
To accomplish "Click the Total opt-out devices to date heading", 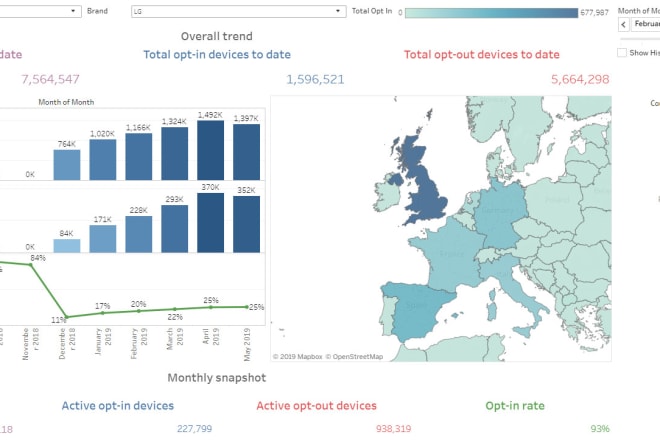I will (482, 55).
